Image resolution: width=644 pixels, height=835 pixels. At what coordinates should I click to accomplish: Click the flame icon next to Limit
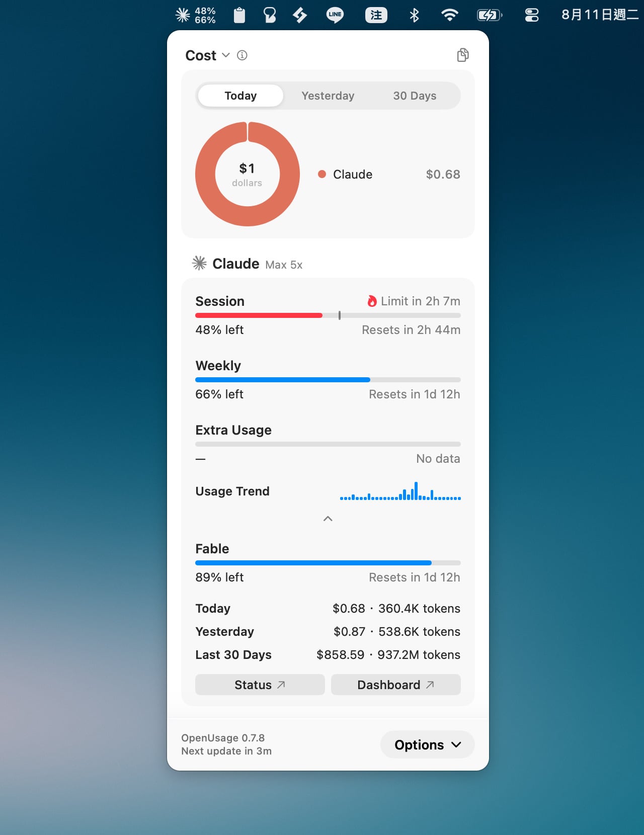372,301
